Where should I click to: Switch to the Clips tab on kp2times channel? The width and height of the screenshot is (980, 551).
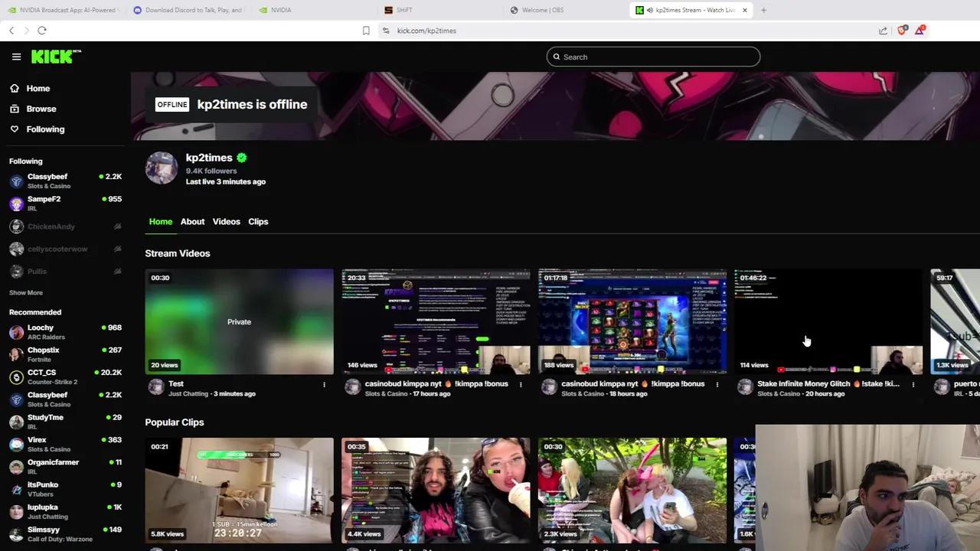(258, 221)
